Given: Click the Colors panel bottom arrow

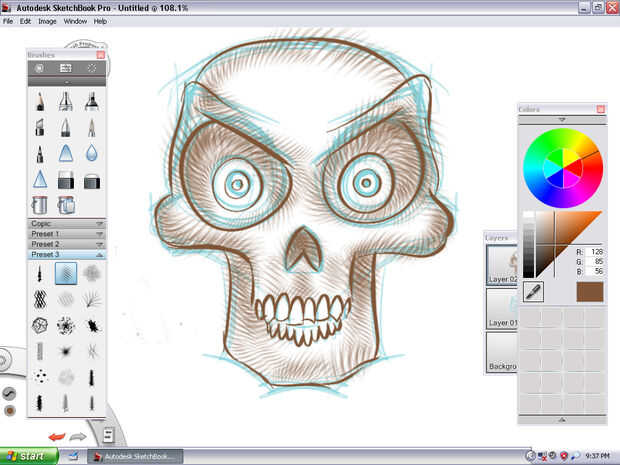Looking at the screenshot, I should [x=562, y=420].
